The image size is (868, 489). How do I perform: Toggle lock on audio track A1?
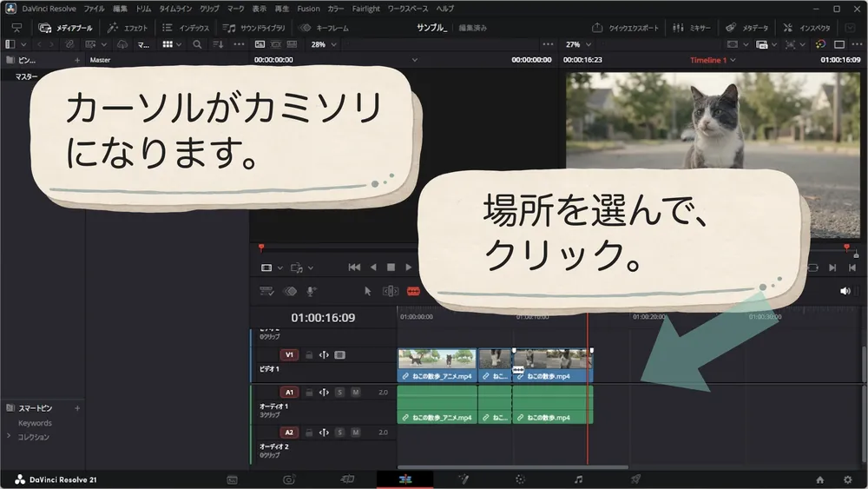(309, 392)
